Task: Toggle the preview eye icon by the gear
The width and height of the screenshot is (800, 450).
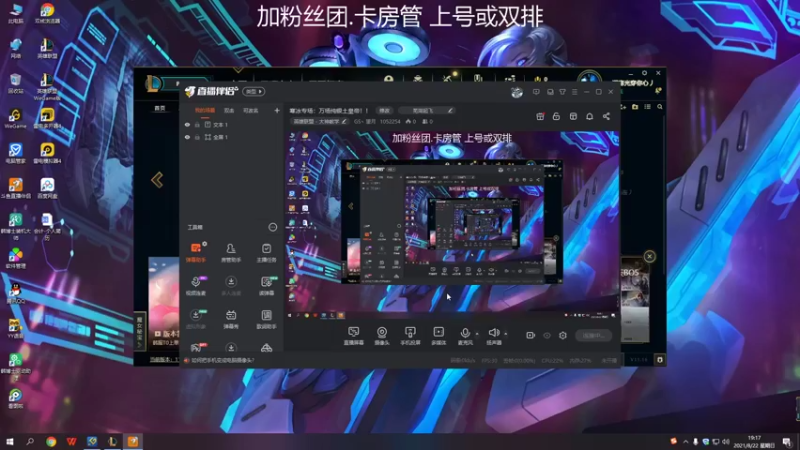Action: (x=547, y=335)
